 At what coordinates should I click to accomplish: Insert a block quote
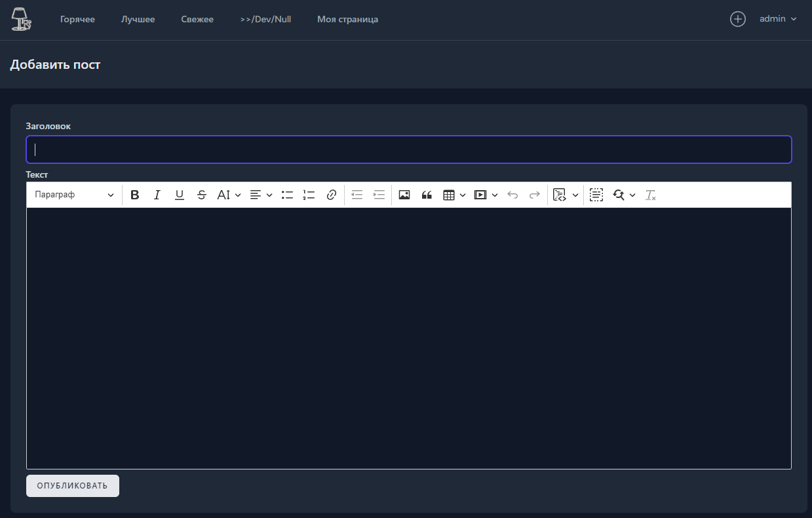pos(427,195)
